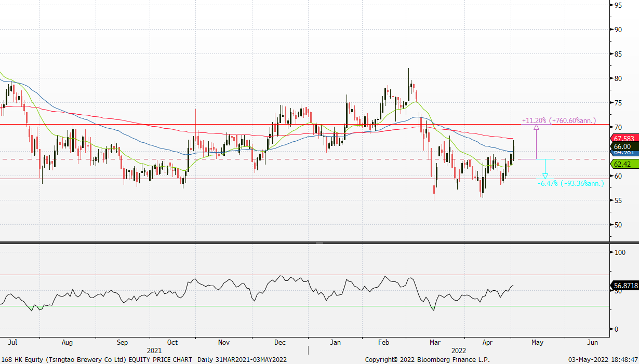This screenshot has height=364, width=639.
Task: Click the Nov month label
Action: click(x=224, y=343)
